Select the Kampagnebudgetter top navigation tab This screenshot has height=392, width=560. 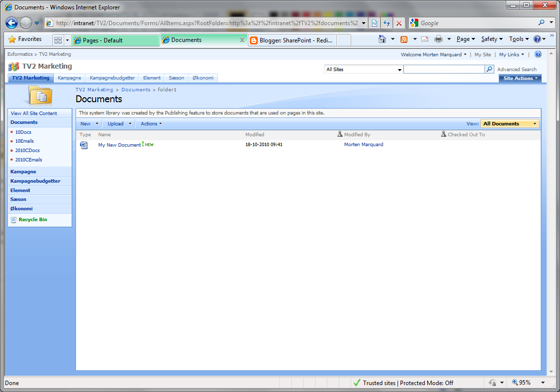tap(112, 78)
